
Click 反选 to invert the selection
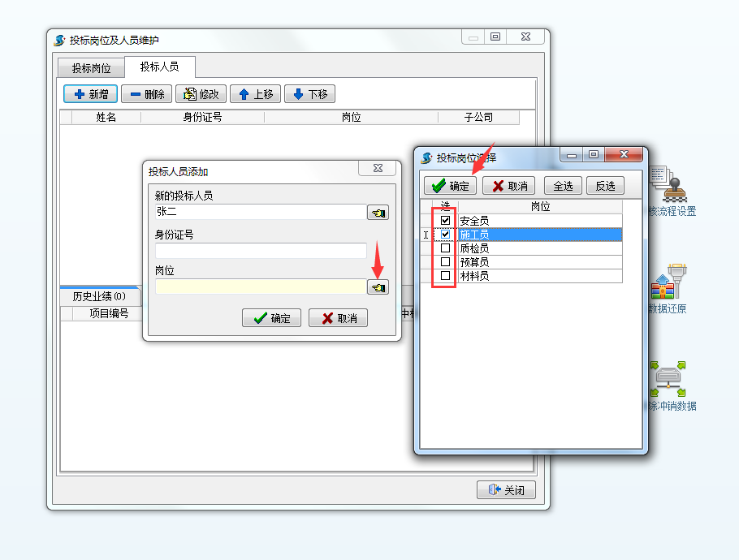605,186
